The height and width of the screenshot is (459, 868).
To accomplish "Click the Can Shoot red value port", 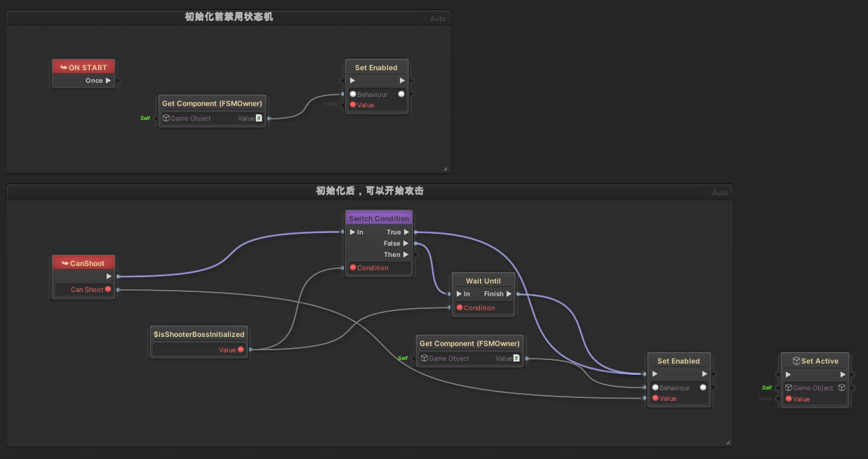I will [108, 289].
